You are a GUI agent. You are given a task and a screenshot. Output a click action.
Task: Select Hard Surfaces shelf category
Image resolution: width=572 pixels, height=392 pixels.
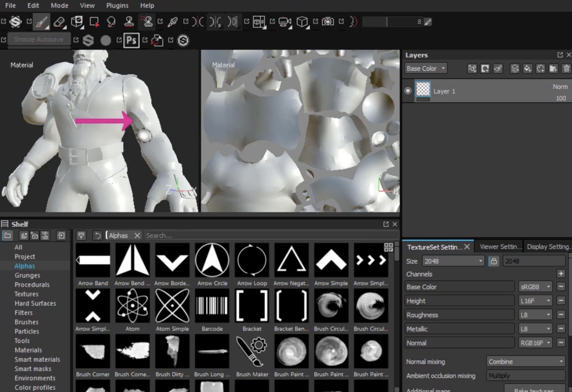pyautogui.click(x=35, y=303)
